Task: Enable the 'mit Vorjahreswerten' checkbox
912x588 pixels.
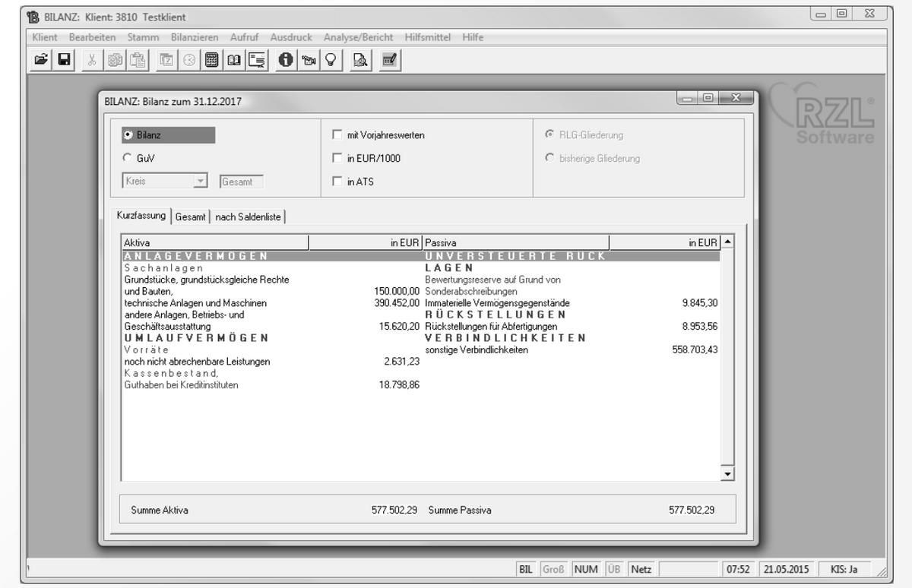Action: (337, 134)
